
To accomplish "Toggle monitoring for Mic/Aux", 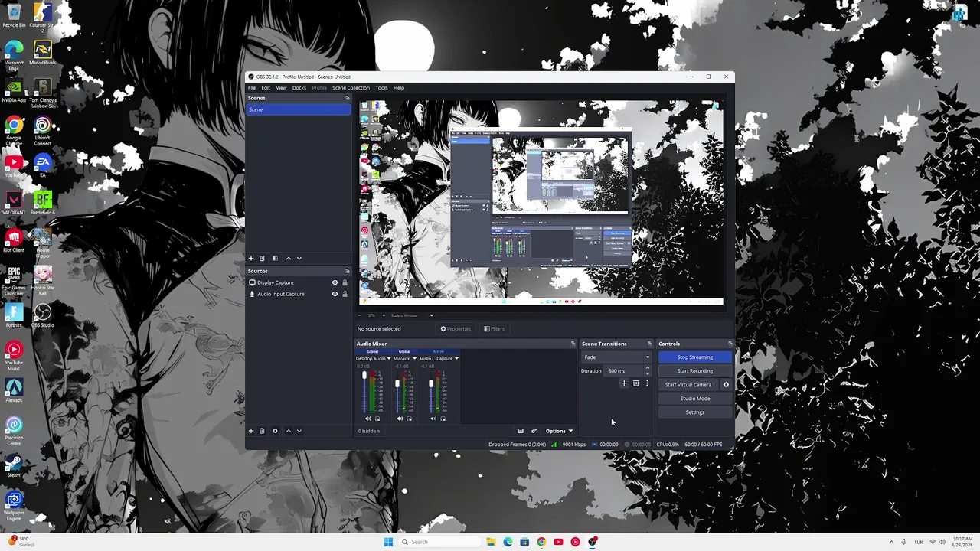I will tap(410, 419).
